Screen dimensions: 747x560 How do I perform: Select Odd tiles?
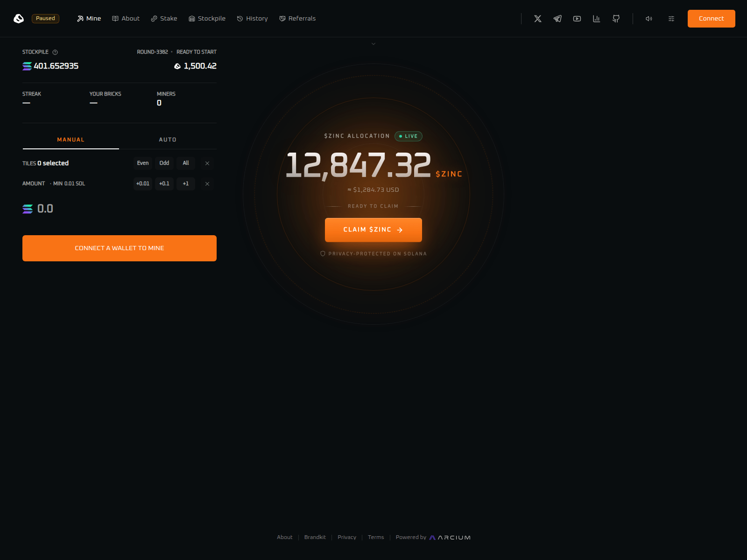tap(164, 163)
